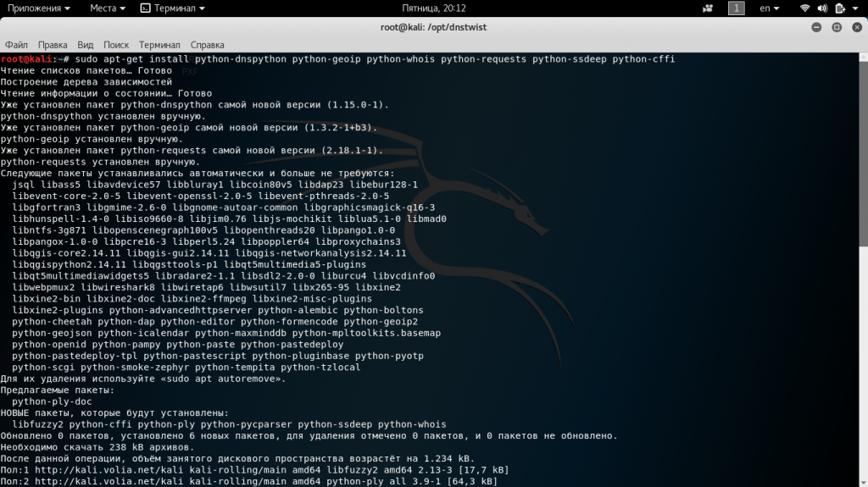
Task: Minimize the terminal window
Action: point(814,27)
